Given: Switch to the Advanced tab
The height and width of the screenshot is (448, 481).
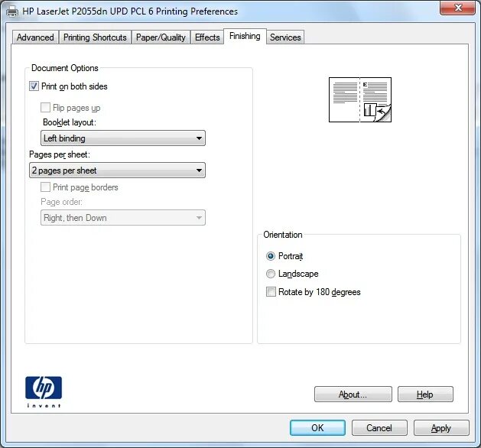Looking at the screenshot, I should [x=35, y=37].
